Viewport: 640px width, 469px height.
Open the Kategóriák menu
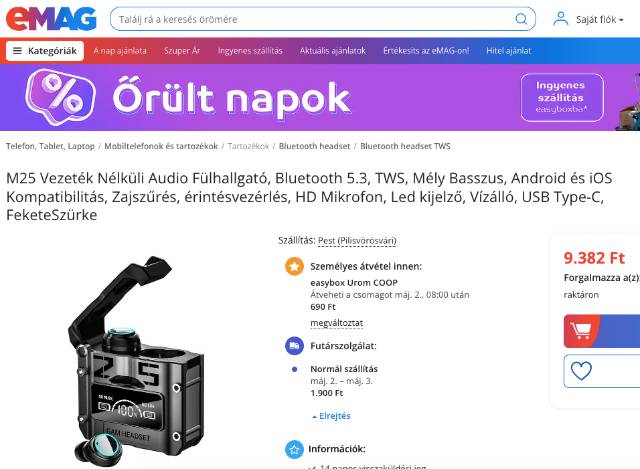coord(45,51)
